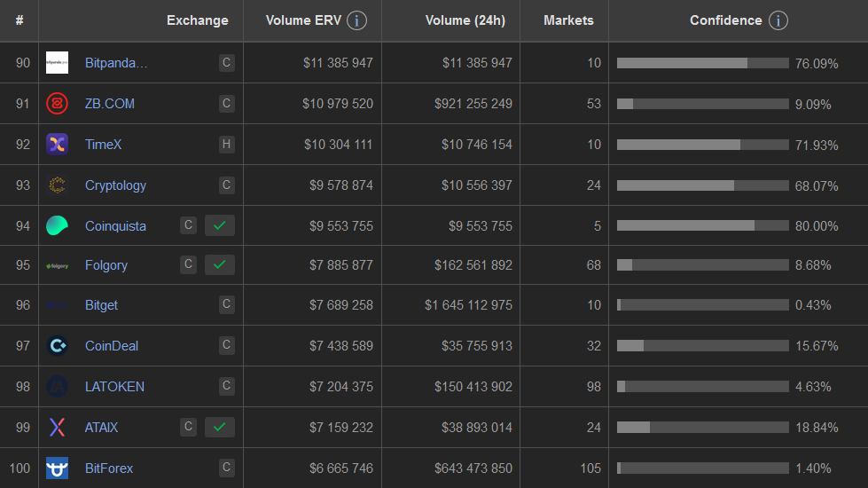The image size is (868, 488).
Task: Click the Folgory logo icon
Action: pyautogui.click(x=57, y=266)
